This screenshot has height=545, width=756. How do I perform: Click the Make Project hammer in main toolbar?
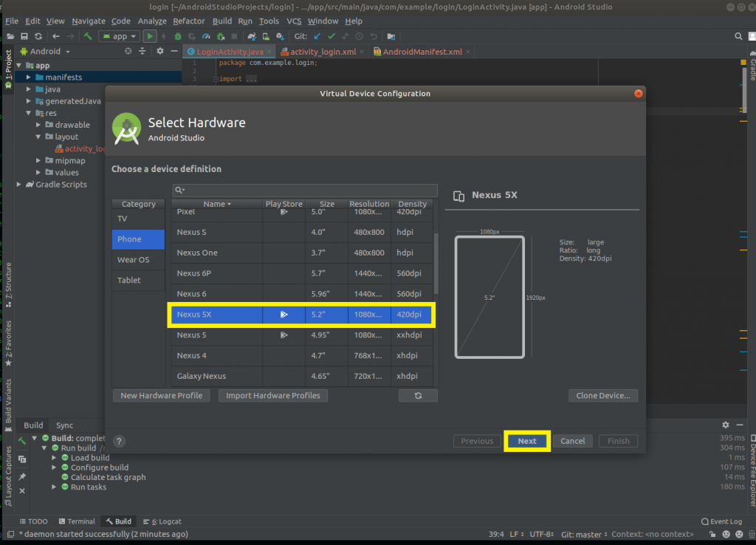pyautogui.click(x=88, y=36)
